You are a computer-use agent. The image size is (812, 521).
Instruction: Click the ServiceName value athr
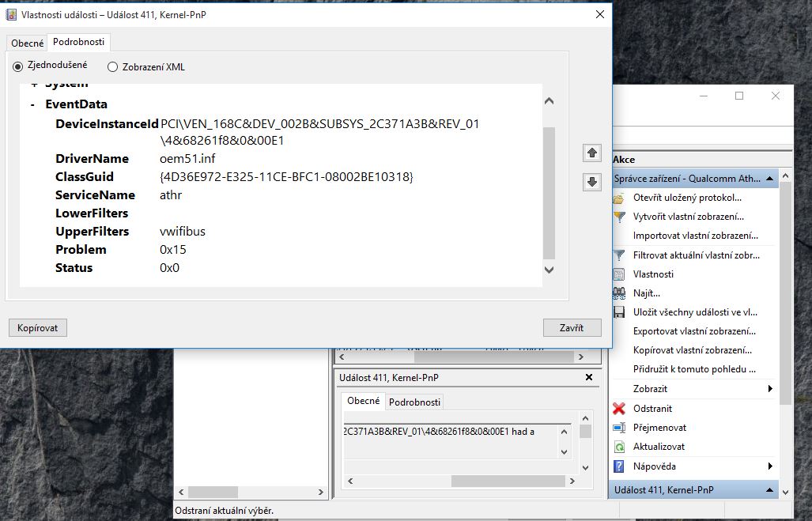[x=171, y=195]
